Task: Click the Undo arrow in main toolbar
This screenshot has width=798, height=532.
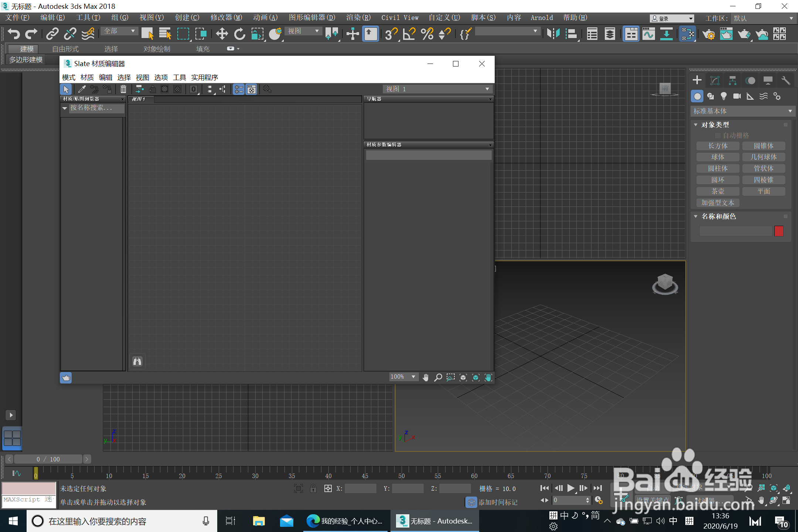Action: tap(13, 34)
